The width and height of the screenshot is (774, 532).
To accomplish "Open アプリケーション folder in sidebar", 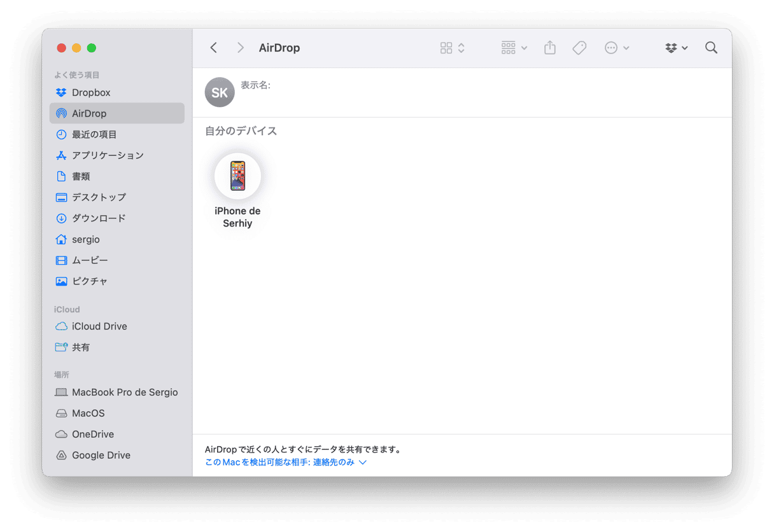I will click(117, 155).
